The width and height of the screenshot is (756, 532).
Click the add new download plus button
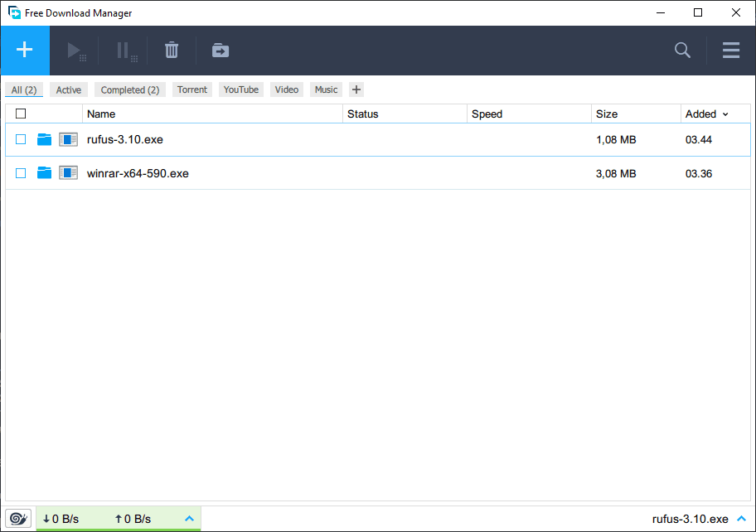pos(25,50)
